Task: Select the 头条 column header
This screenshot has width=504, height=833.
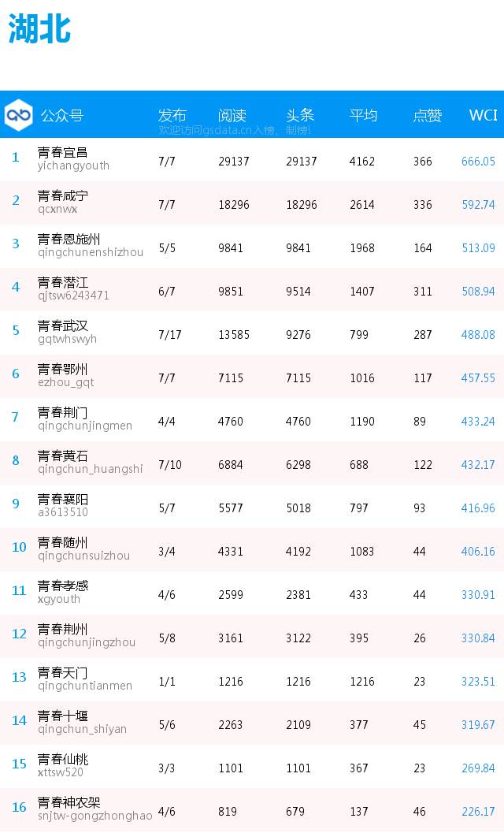Action: coord(300,115)
